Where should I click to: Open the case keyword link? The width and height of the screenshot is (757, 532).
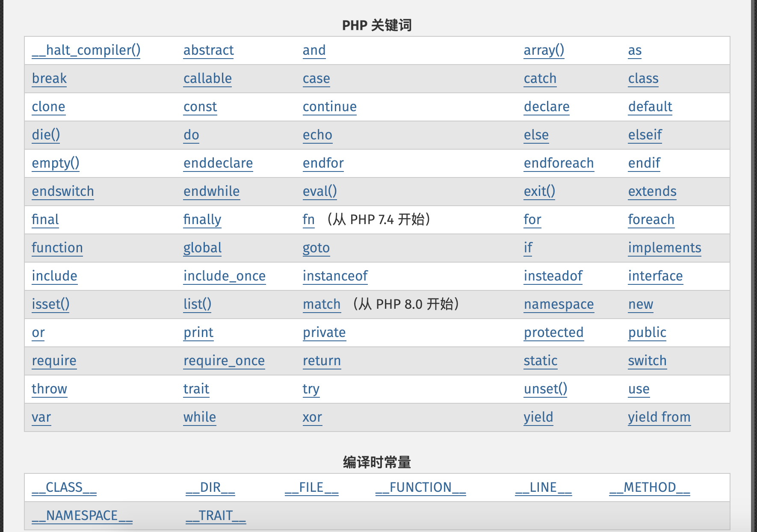coord(316,79)
